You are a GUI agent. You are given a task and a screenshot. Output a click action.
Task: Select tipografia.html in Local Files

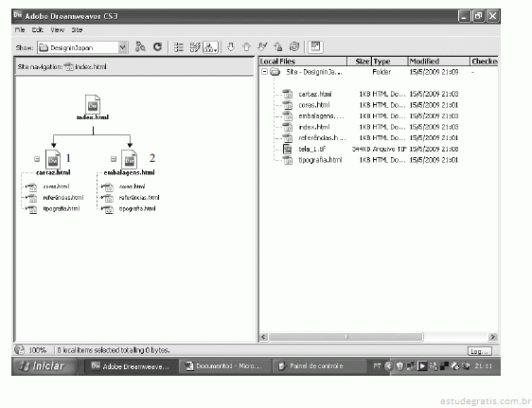coord(320,160)
